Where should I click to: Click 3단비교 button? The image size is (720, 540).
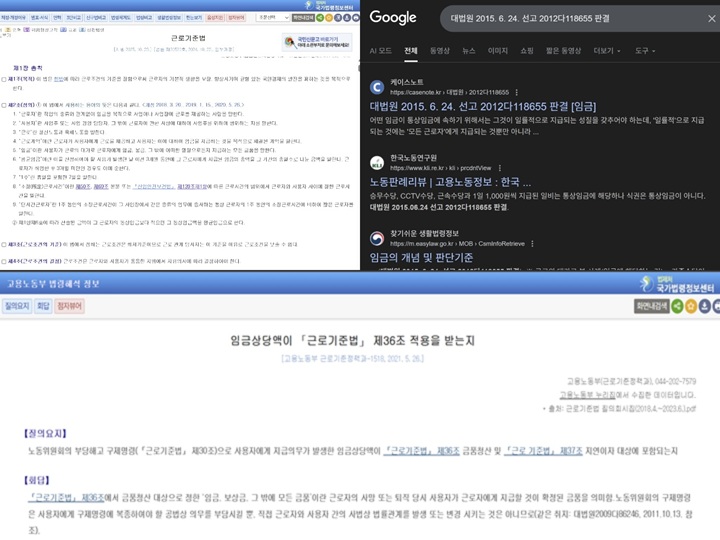tap(73, 17)
